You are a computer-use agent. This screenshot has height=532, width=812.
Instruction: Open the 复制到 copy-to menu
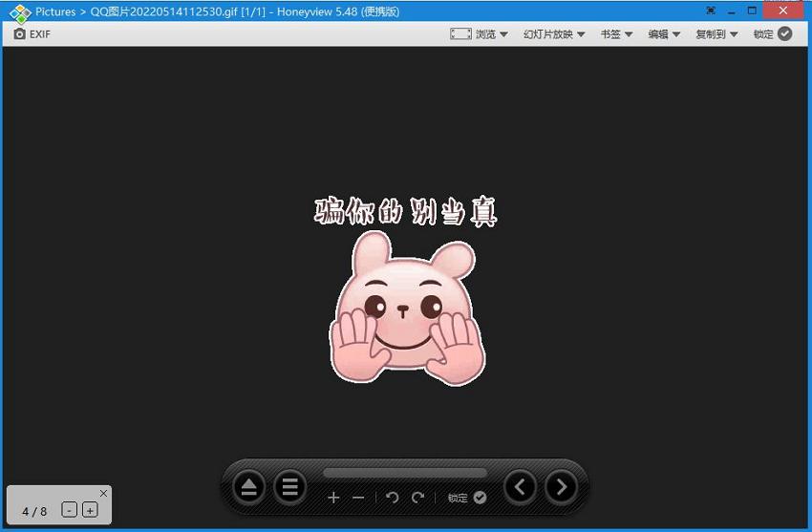[x=716, y=33]
